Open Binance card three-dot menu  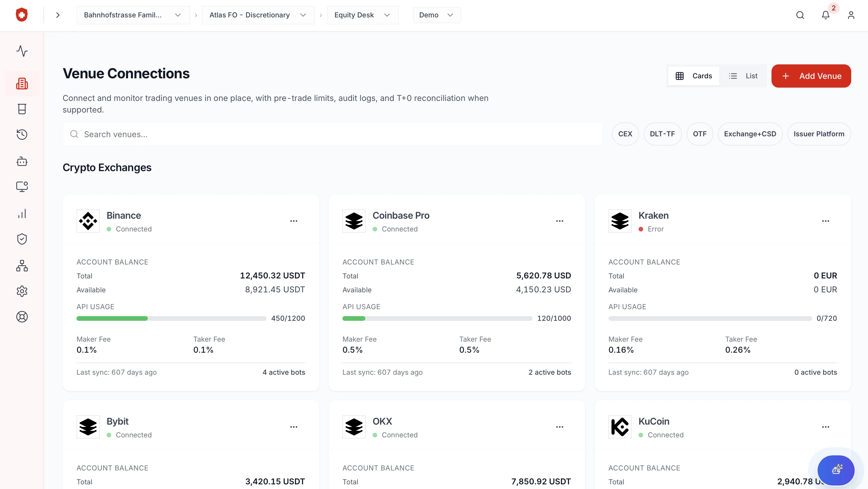click(293, 221)
